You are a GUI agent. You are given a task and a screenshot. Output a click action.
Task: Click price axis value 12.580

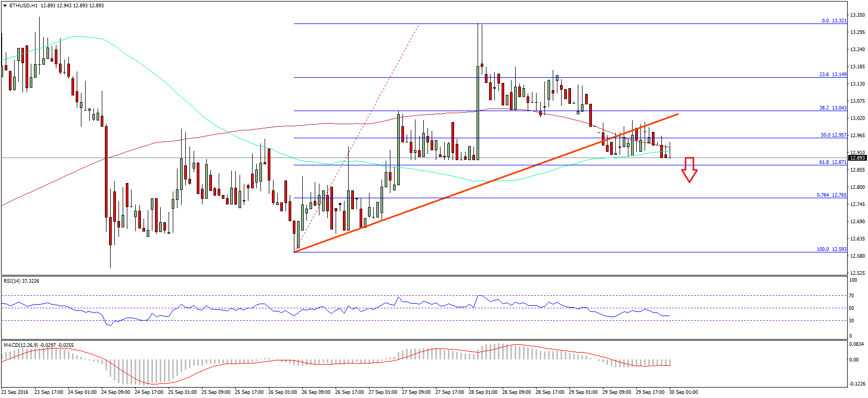click(x=858, y=256)
